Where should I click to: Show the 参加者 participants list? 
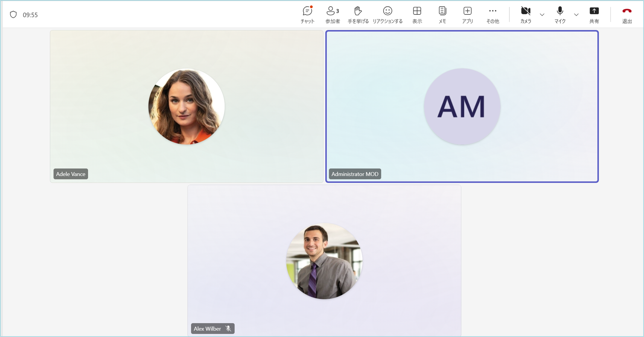[x=332, y=15]
